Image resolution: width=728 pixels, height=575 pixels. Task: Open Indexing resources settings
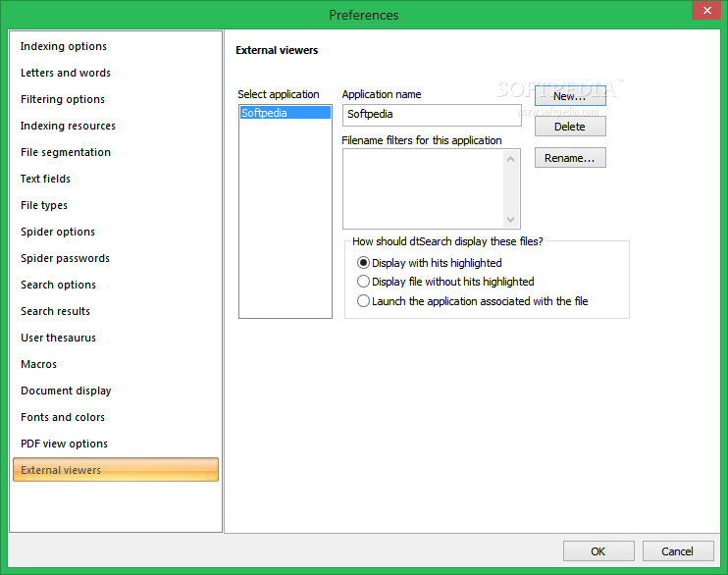coord(68,126)
